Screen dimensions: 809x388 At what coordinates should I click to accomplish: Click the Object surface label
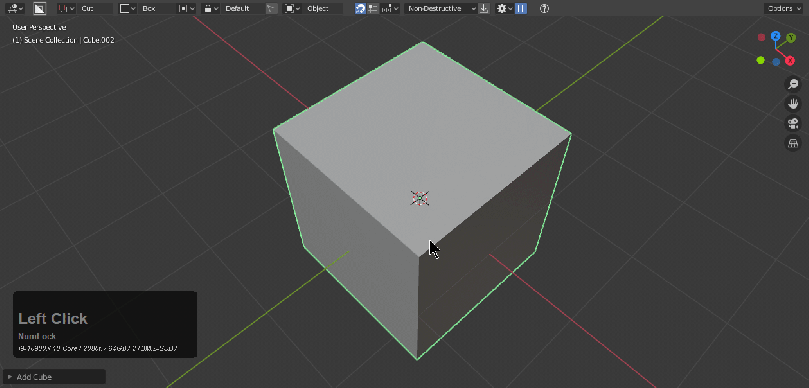(x=322, y=8)
